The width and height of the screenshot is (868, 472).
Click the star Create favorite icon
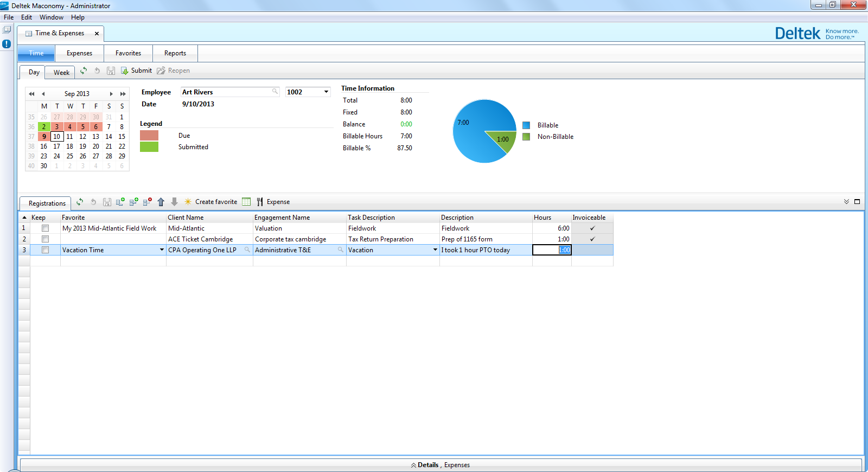188,202
